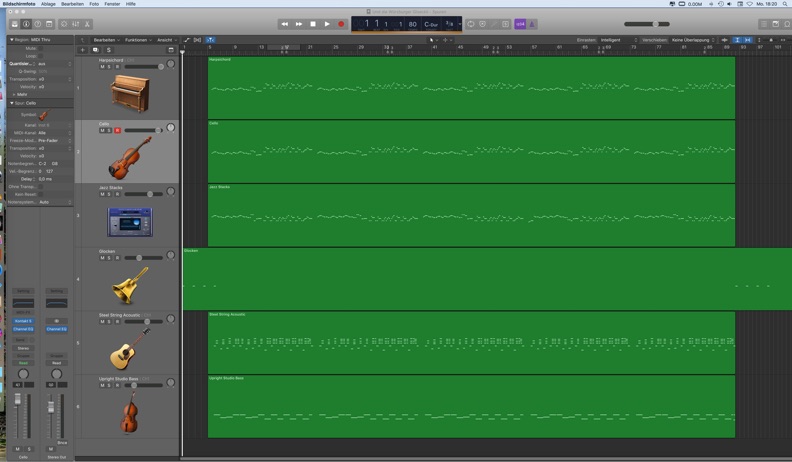Toggle the automation curve button
Image resolution: width=792 pixels, height=462 pixels.
[x=187, y=40]
